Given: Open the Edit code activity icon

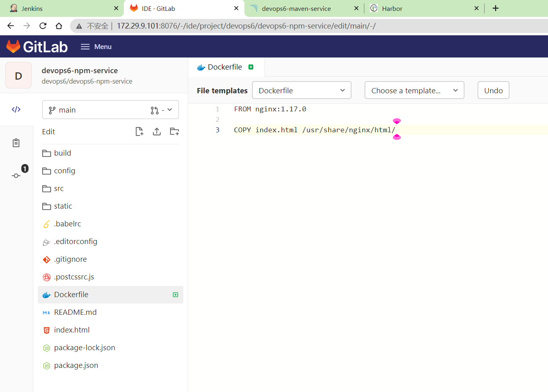Looking at the screenshot, I should 16,109.
